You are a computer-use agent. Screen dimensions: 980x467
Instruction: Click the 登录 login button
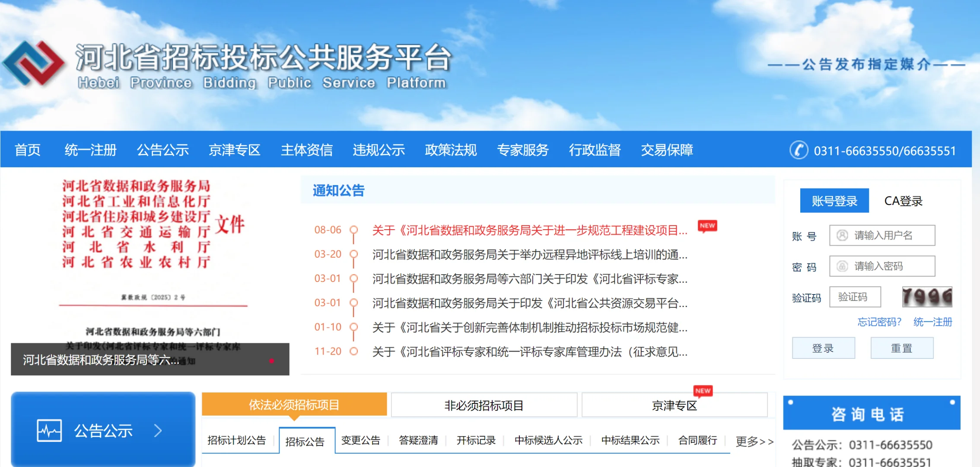pyautogui.click(x=823, y=348)
